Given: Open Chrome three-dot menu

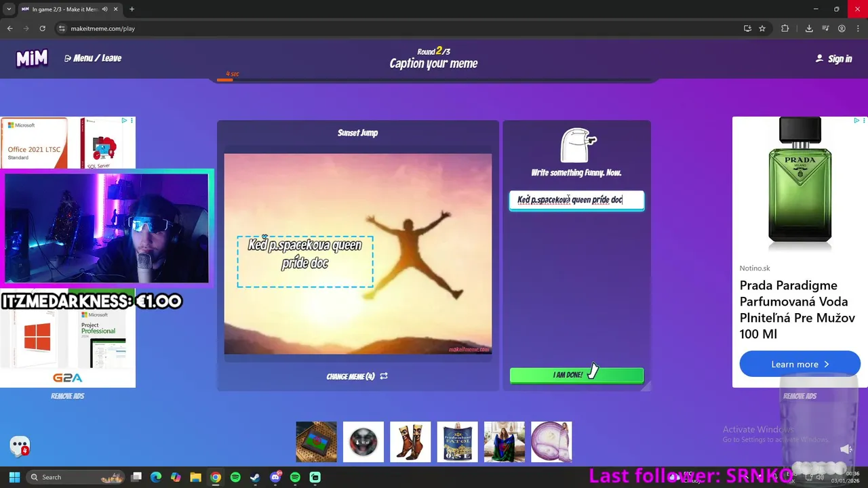Looking at the screenshot, I should (x=858, y=28).
